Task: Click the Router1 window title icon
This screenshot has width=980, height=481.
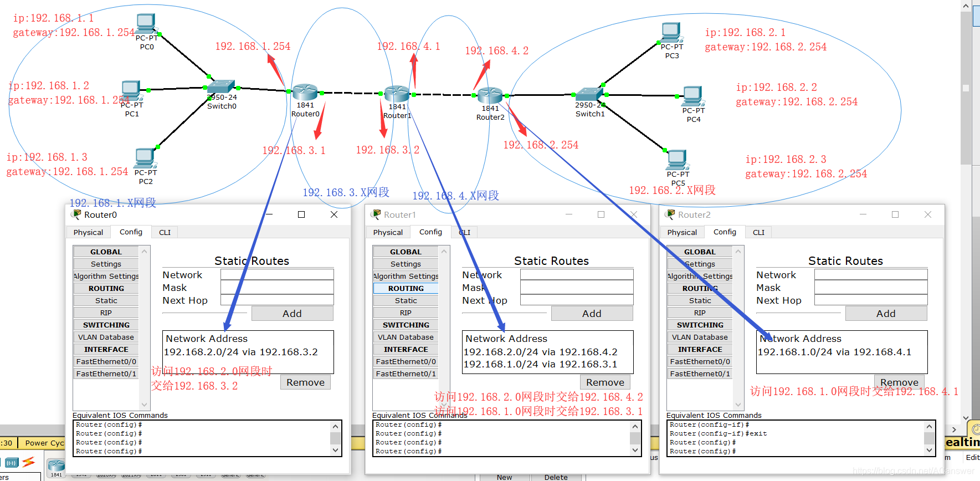Action: click(x=376, y=214)
